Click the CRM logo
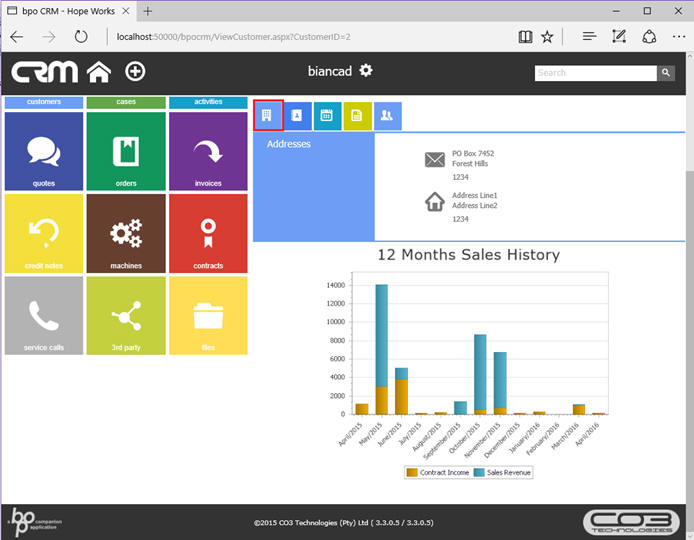This screenshot has height=540, width=694. (45, 72)
